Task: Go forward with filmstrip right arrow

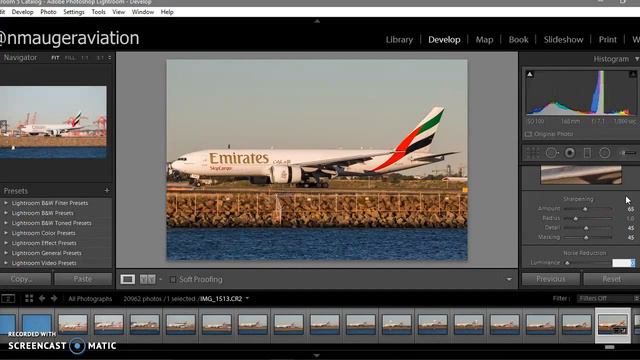Action: coord(54,299)
